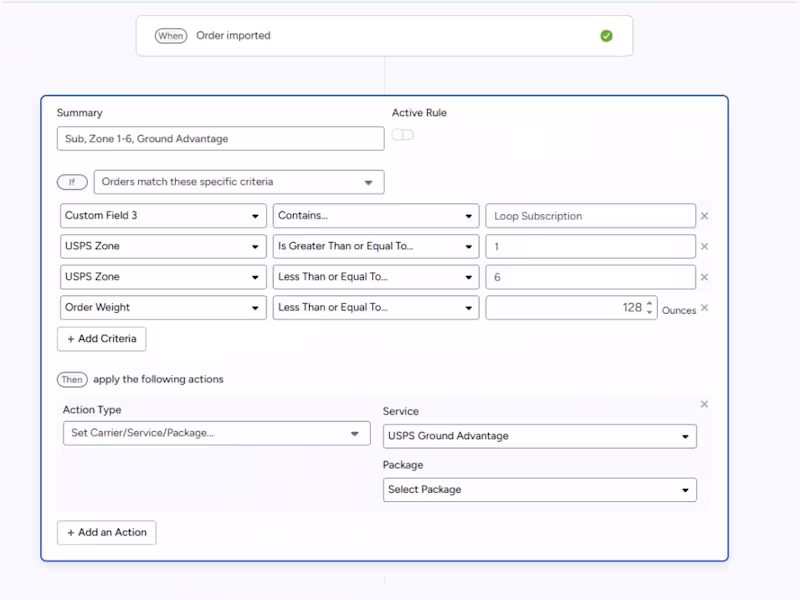The image size is (800, 600).
Task: Click the Ounces unit label
Action: [679, 310]
